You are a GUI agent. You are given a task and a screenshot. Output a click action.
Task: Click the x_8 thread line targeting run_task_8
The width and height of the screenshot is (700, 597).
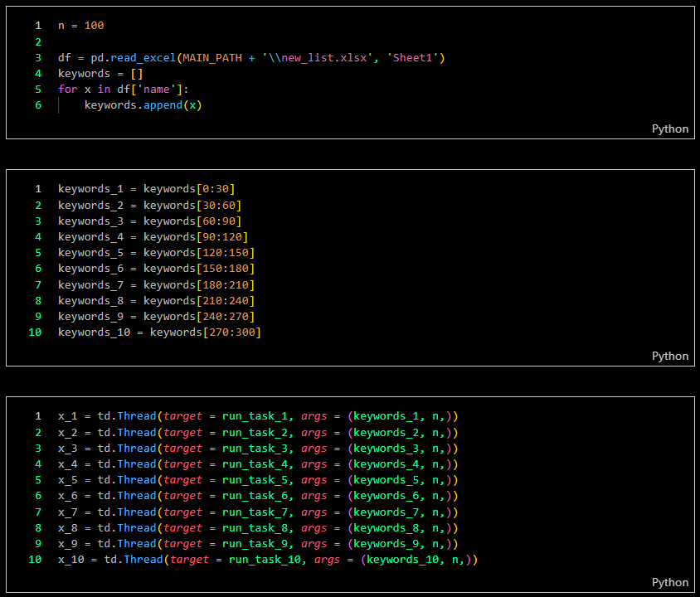pyautogui.click(x=258, y=528)
